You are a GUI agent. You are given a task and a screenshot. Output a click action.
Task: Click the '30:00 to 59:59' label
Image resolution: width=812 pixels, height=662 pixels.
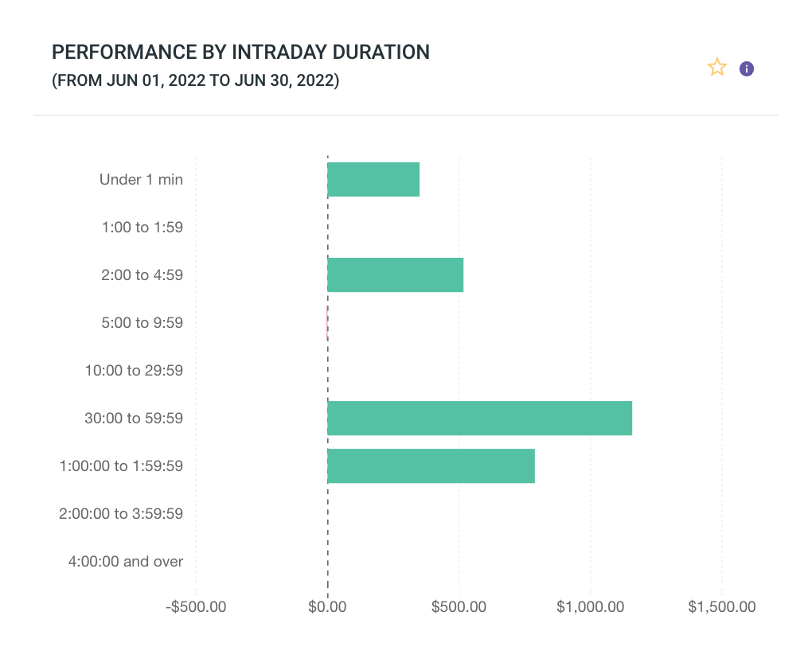click(x=134, y=419)
